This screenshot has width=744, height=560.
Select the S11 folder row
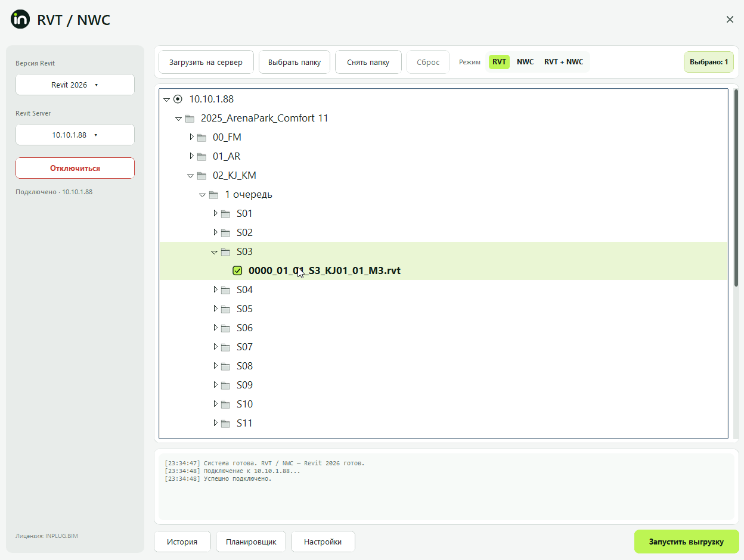pyautogui.click(x=444, y=424)
